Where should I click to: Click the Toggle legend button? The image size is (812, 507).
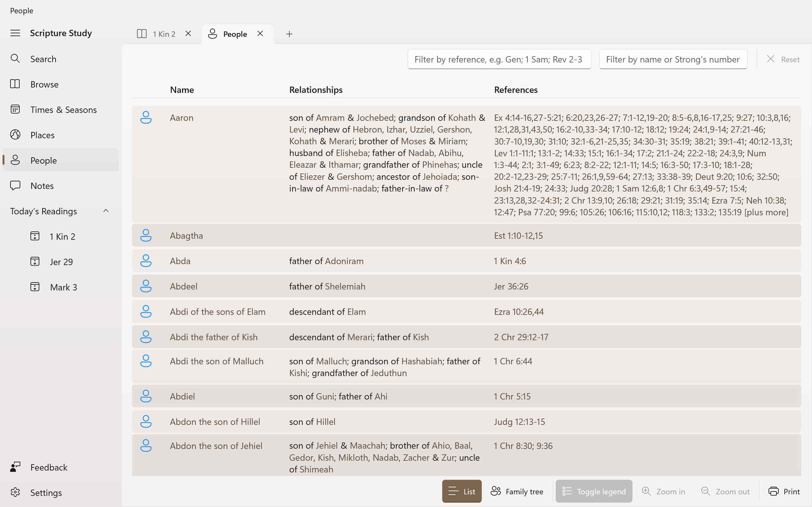pyautogui.click(x=594, y=491)
